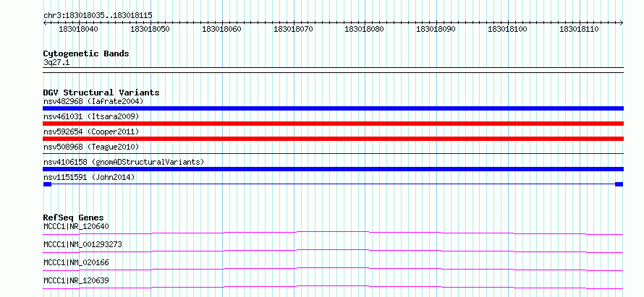Click ruler position 183018050
Screen dimensions: 644x297
click(151, 29)
